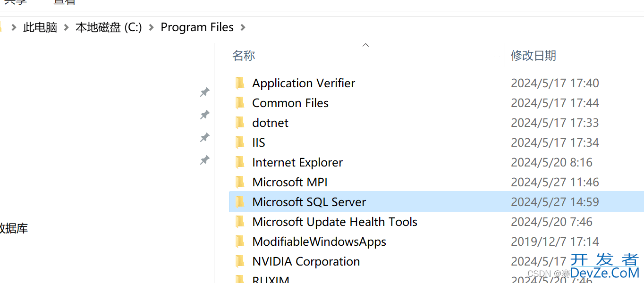
Task: Sort by 修改日期 column header
Action: pos(534,56)
